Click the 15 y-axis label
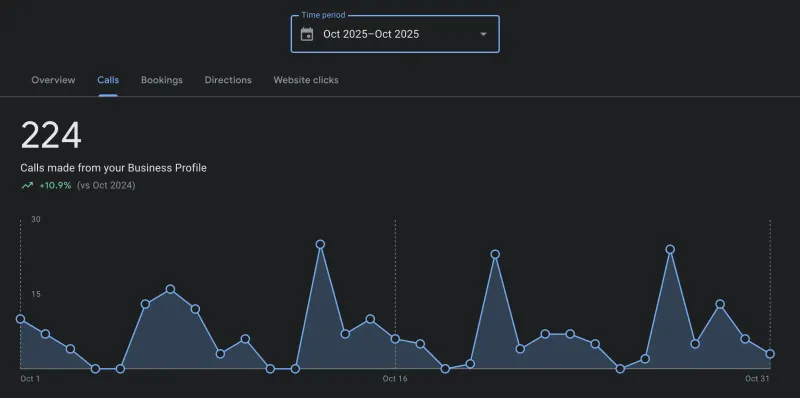This screenshot has width=800, height=398. [36, 294]
